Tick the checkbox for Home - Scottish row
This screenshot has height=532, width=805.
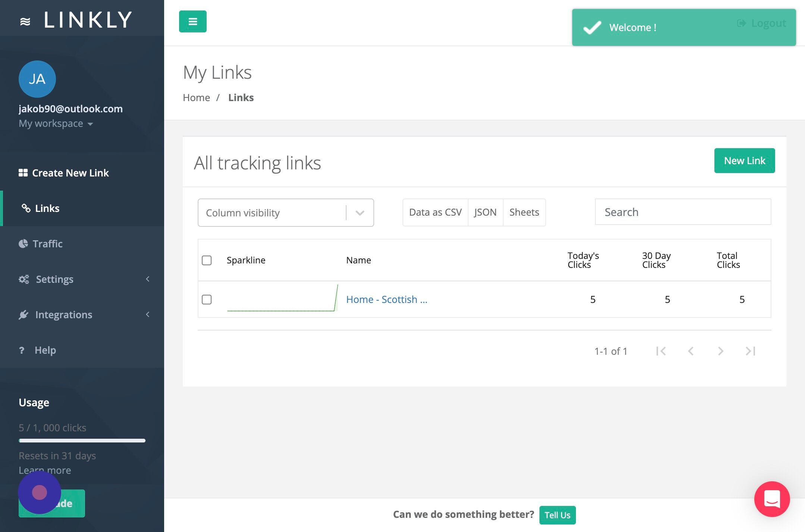(x=207, y=300)
